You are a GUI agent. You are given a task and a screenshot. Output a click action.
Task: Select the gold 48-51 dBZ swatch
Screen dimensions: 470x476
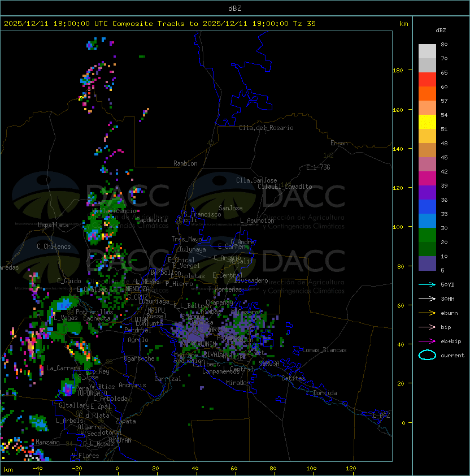pyautogui.click(x=427, y=136)
